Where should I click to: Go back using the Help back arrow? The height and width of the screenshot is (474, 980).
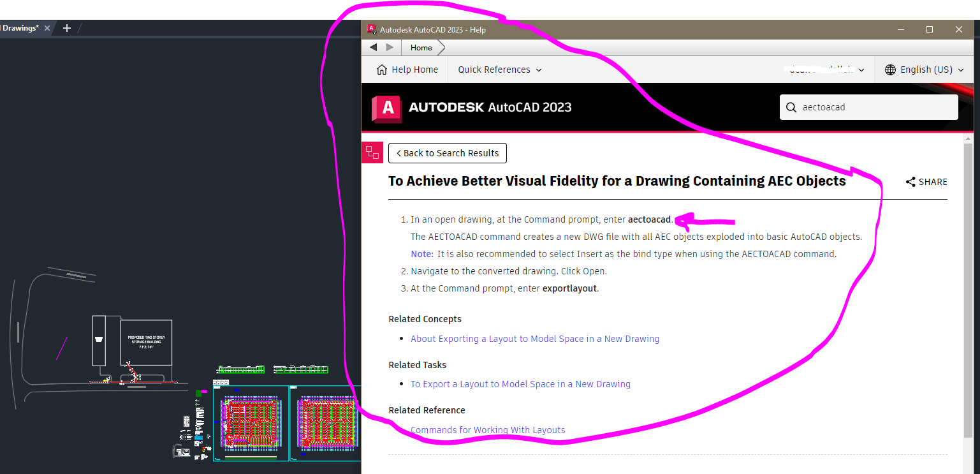click(374, 47)
